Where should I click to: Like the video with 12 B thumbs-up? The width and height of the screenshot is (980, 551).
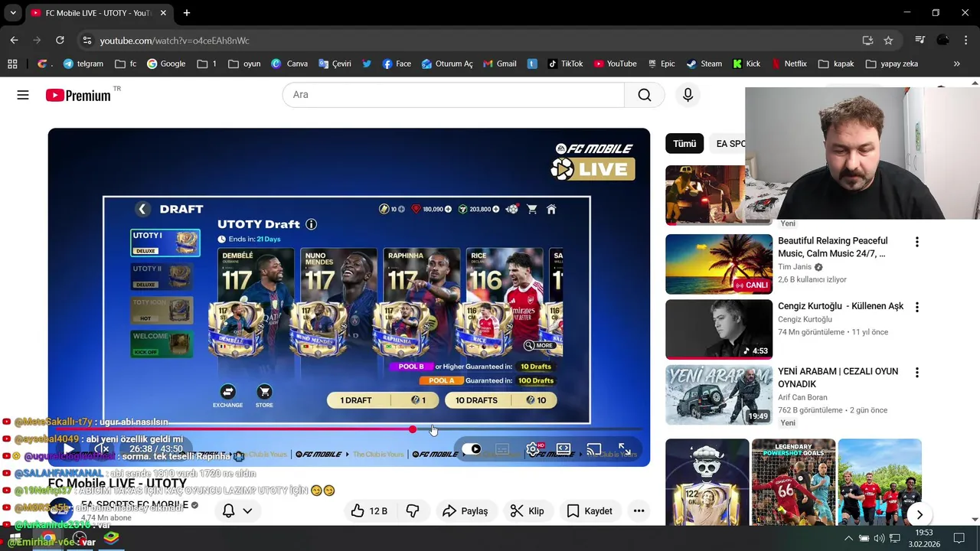click(x=370, y=511)
